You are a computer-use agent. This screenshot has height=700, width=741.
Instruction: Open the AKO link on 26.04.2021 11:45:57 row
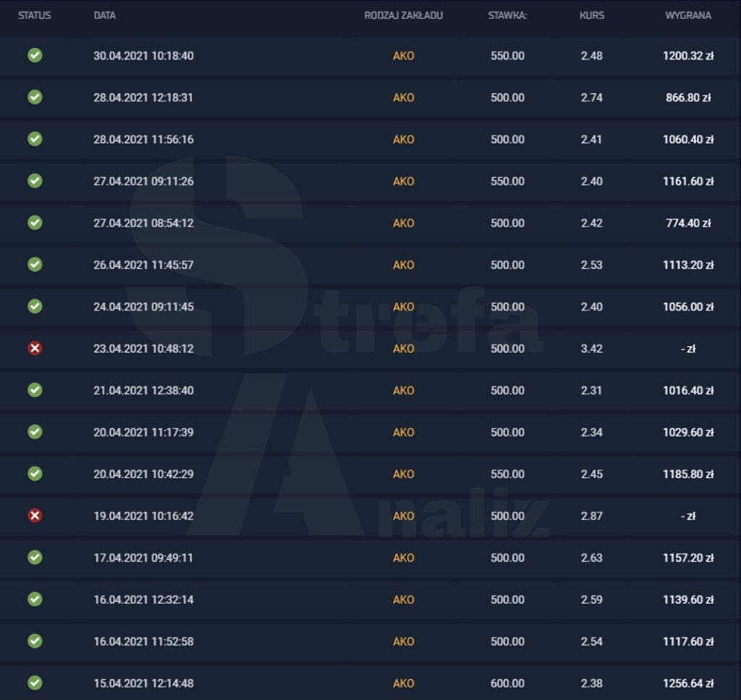[x=404, y=265]
